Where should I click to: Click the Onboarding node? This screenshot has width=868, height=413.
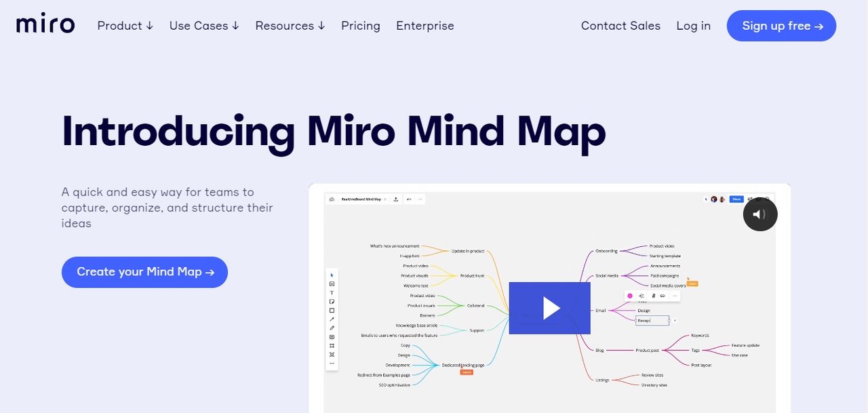[606, 251]
